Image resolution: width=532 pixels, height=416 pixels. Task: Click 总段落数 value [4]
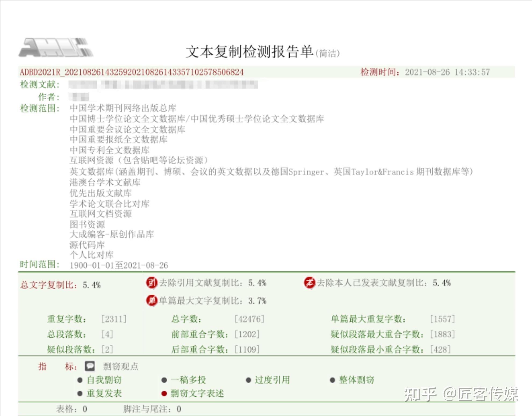tap(107, 334)
